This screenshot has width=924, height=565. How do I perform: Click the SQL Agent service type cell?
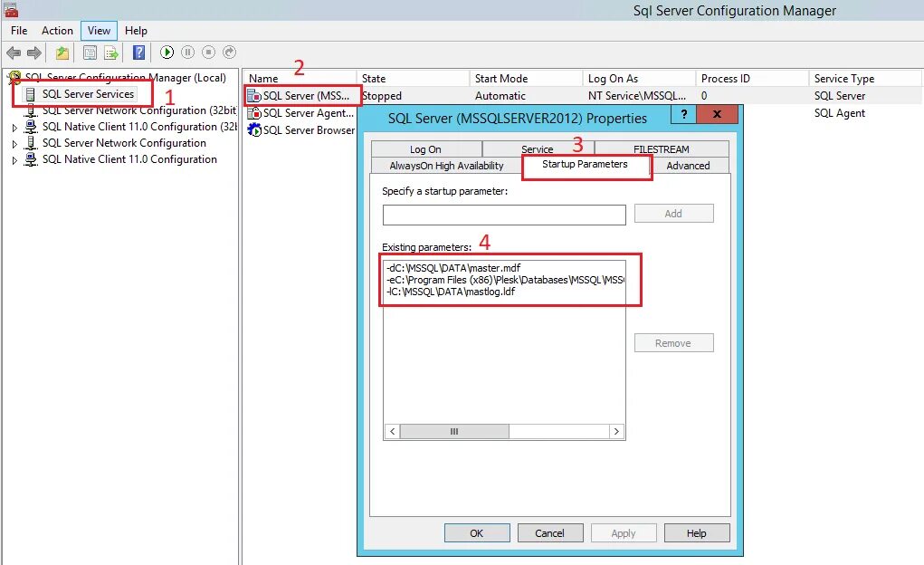tap(840, 112)
